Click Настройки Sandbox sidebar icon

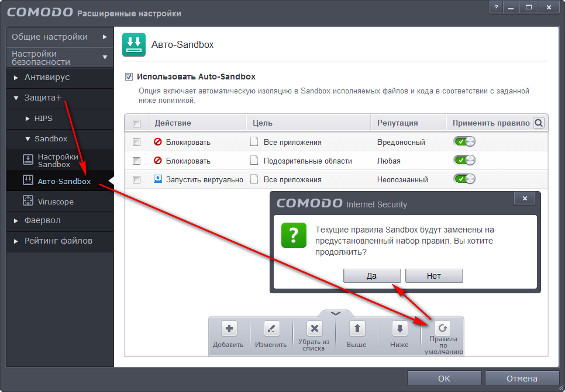28,160
